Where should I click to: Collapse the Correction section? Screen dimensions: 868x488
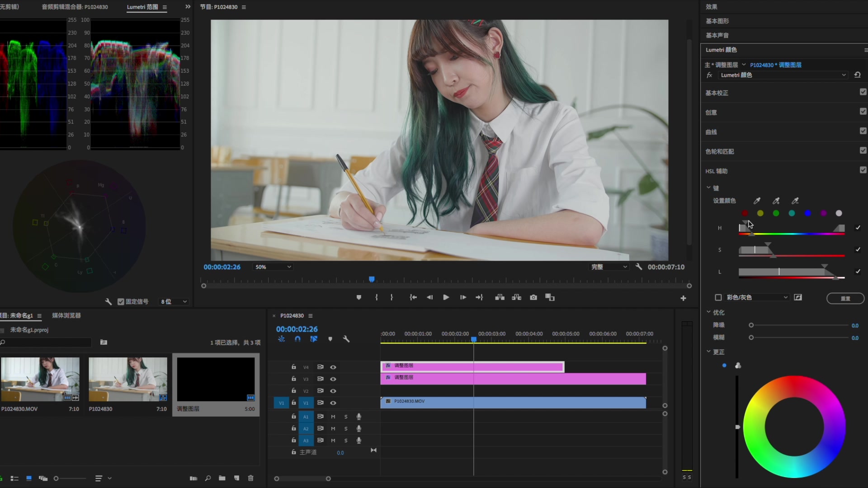pos(708,352)
